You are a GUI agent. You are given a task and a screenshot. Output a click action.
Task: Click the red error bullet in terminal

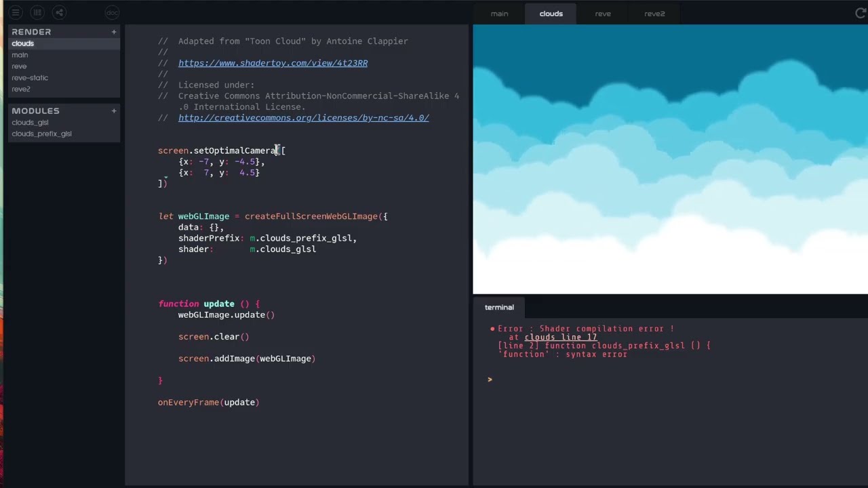click(492, 329)
